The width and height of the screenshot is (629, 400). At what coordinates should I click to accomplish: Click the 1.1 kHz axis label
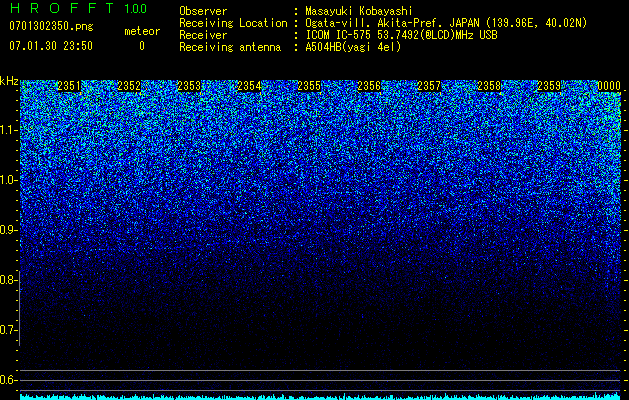[9, 130]
